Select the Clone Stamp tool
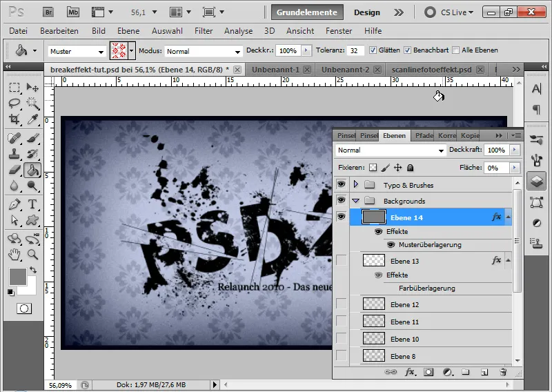This screenshot has width=552, height=392. tap(14, 154)
